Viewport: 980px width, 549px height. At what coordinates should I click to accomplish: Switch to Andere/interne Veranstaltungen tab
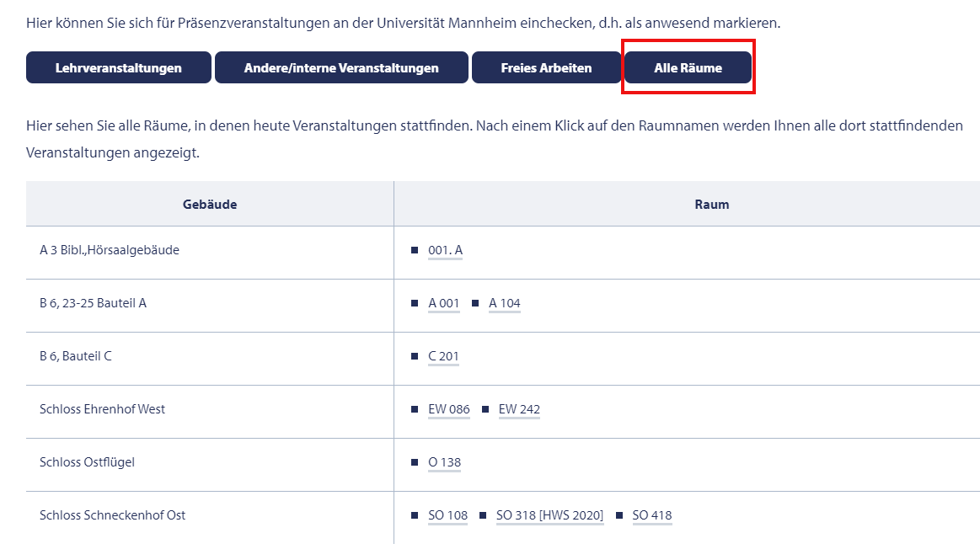pos(341,67)
